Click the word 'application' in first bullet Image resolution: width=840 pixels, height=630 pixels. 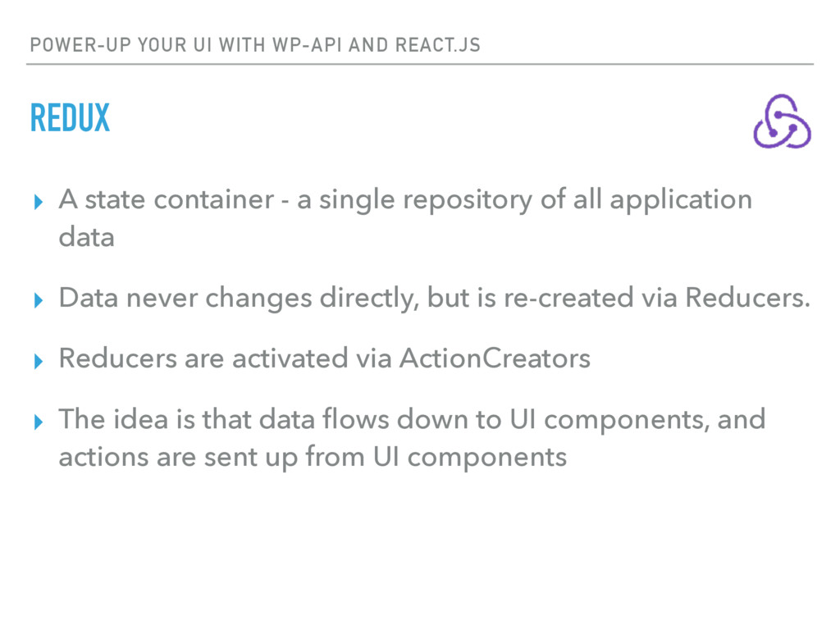(x=681, y=200)
